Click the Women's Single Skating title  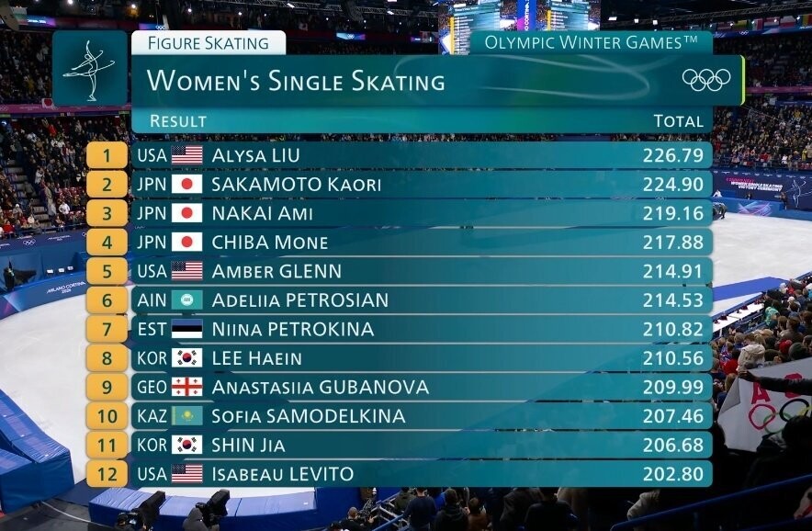click(296, 82)
